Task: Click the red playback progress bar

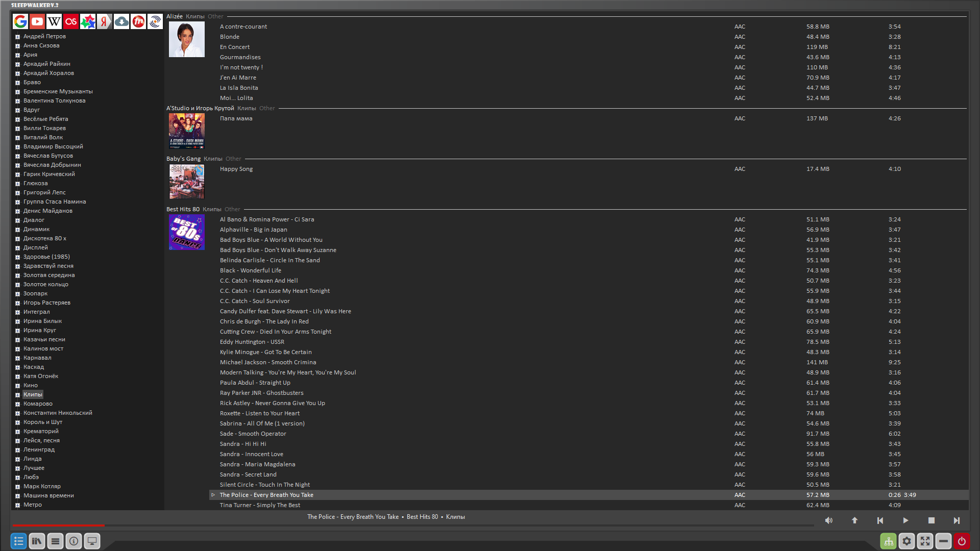Action: (59, 525)
